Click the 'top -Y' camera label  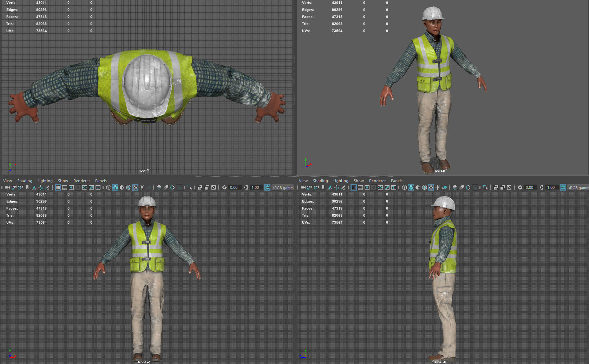144,171
